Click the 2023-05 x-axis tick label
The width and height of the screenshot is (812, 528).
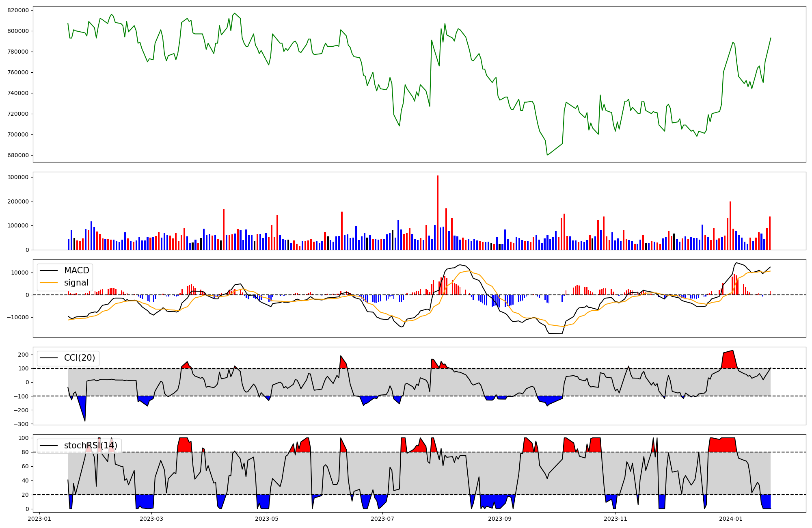tap(267, 519)
